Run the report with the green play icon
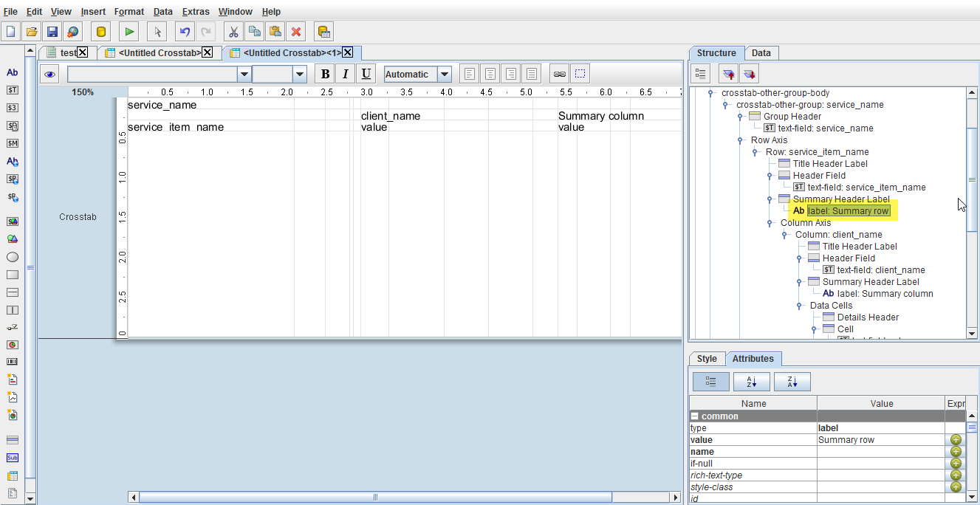Viewport: 980px width, 505px height. 128,31
